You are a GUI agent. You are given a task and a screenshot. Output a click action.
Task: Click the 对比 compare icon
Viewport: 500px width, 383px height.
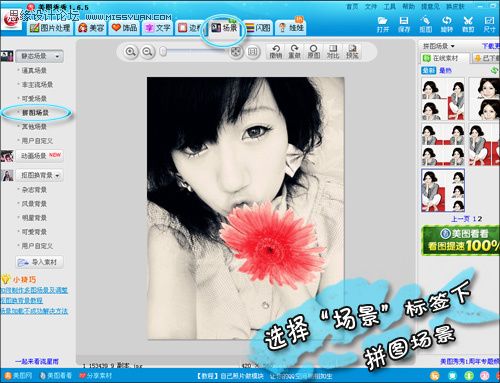pyautogui.click(x=333, y=52)
